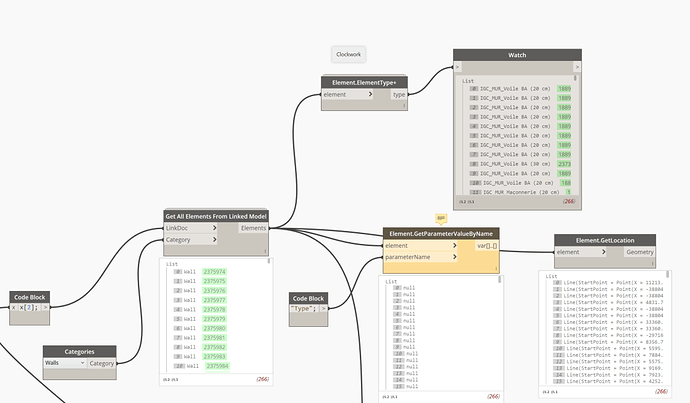
Task: Click the Category output port of Categories node
Action: [102, 363]
